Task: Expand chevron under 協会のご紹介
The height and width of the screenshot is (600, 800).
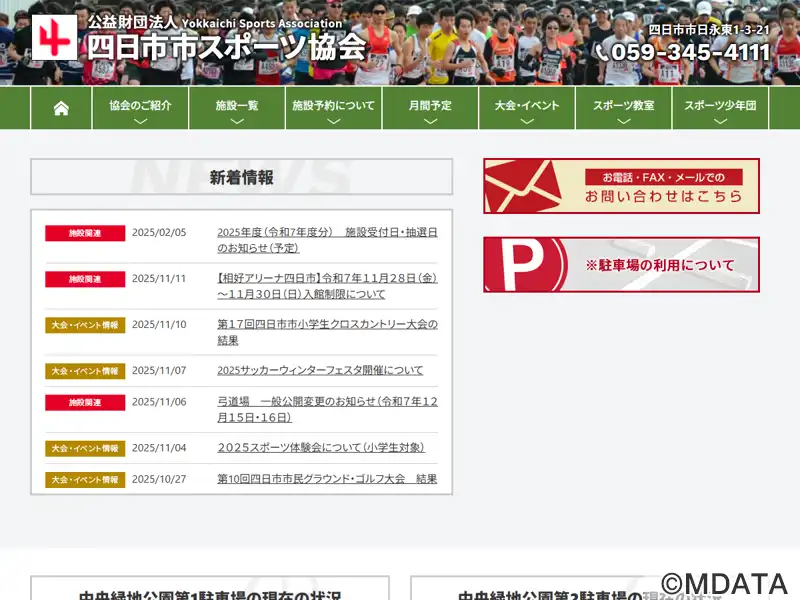Action: tap(140, 121)
